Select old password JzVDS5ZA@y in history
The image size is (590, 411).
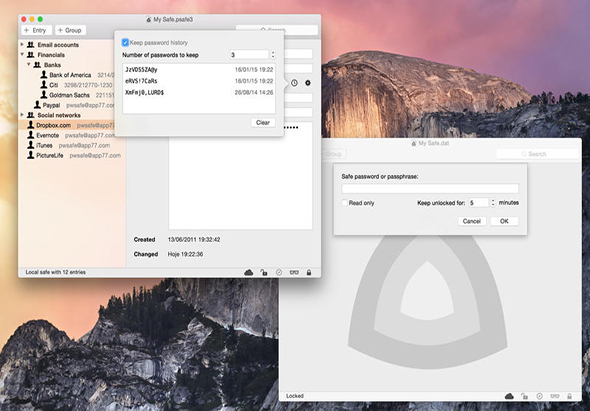199,70
